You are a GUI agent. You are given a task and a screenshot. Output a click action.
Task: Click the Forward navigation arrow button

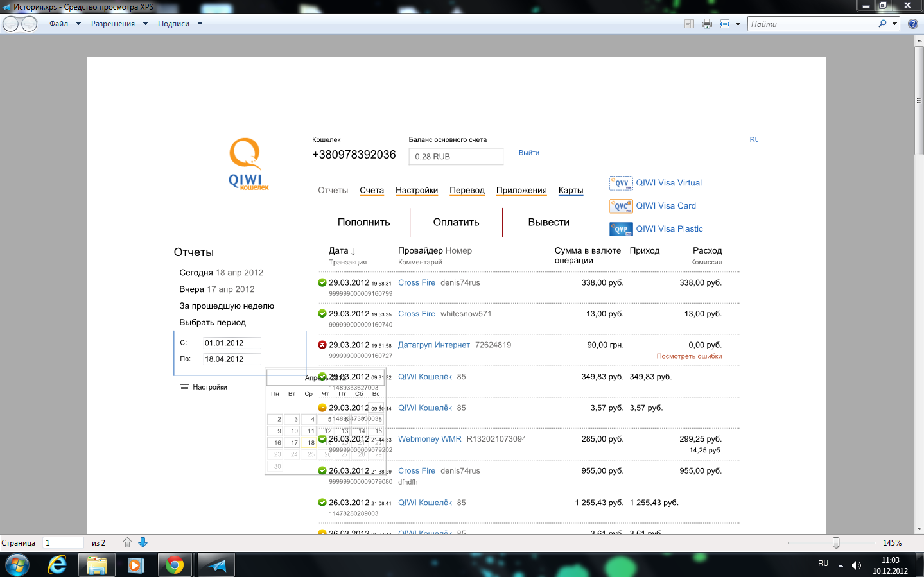30,24
